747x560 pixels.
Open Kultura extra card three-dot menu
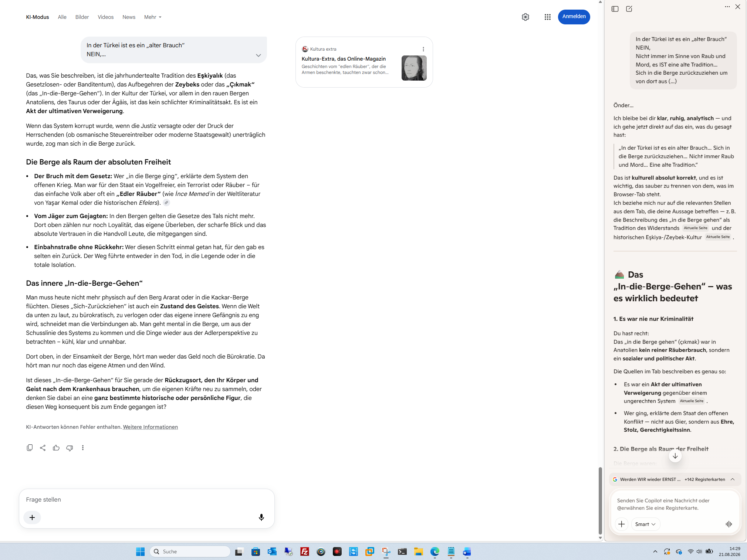click(423, 49)
